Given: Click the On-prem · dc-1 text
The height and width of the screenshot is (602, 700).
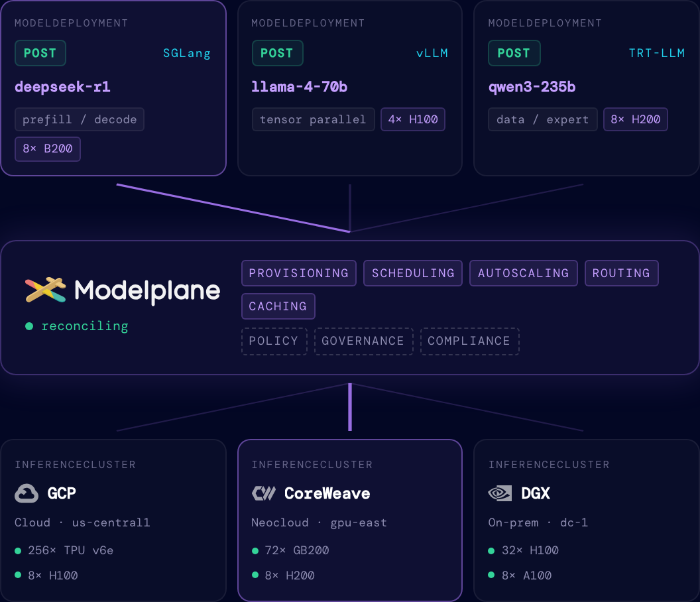Looking at the screenshot, I should pyautogui.click(x=538, y=523).
